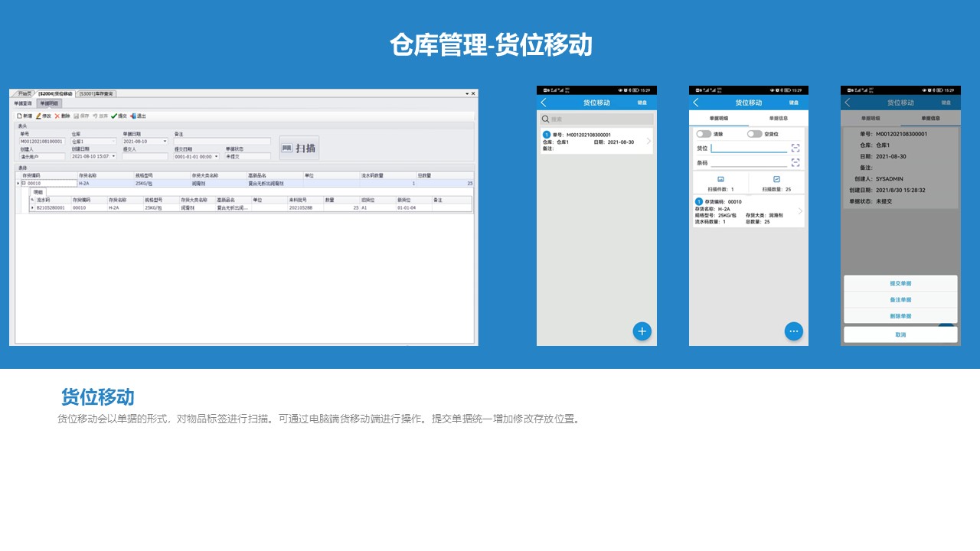The height and width of the screenshot is (551, 980).
Task: Tap the 取消 cancel button
Action: (x=900, y=334)
